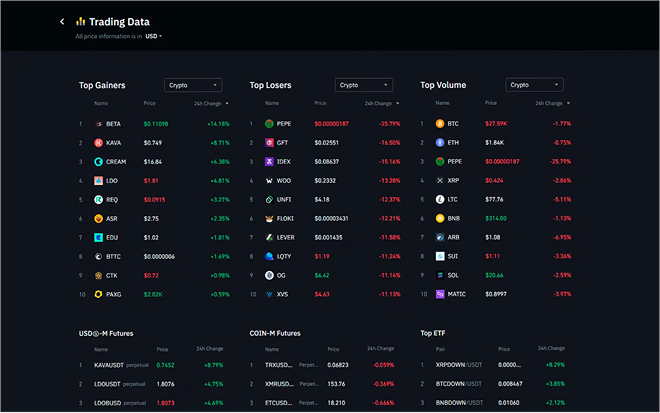The width and height of the screenshot is (660, 413).
Task: Click the USDⓈ-M Futures heading
Action: point(106,333)
